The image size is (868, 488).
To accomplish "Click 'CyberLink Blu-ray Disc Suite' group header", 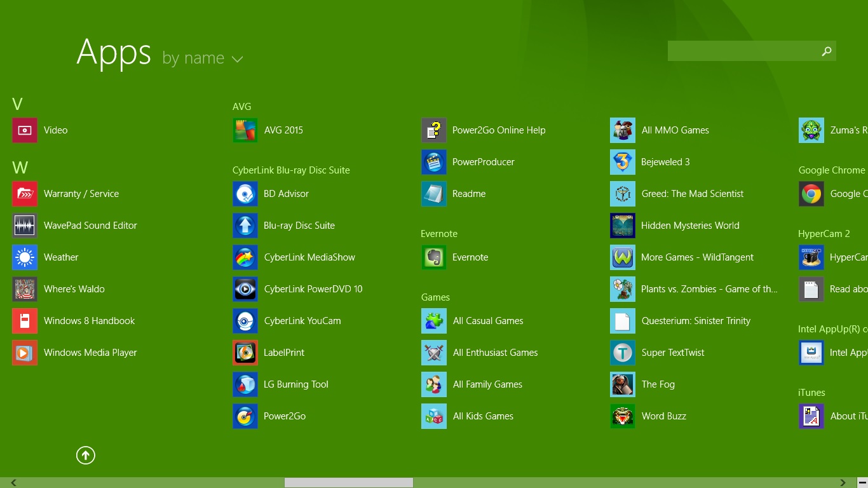I will click(291, 170).
